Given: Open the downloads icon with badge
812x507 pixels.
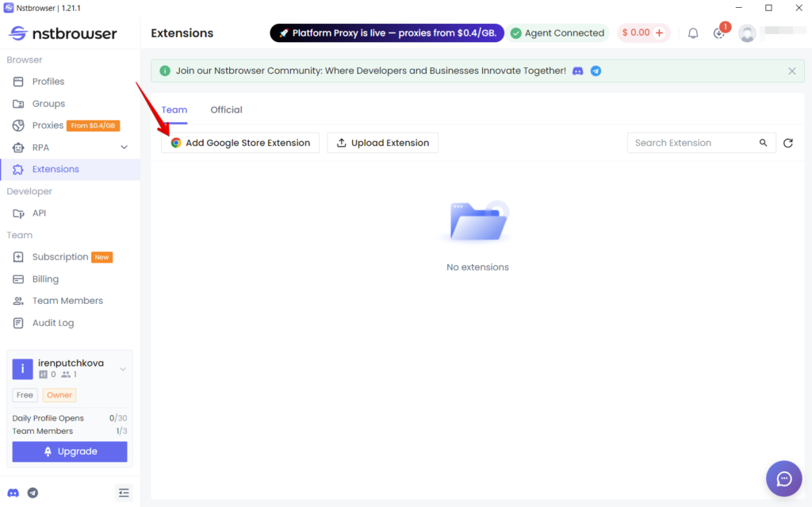Looking at the screenshot, I should [718, 33].
